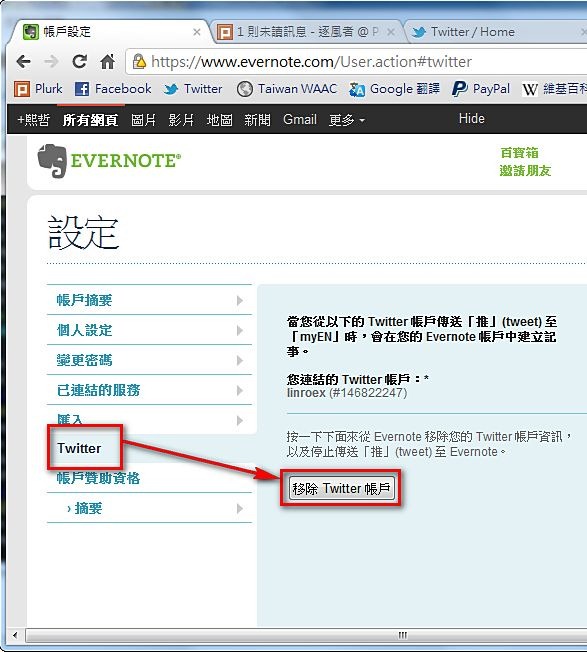Open 個人設定 settings section
Screen dimensions: 587x652
pyautogui.click(x=149, y=330)
